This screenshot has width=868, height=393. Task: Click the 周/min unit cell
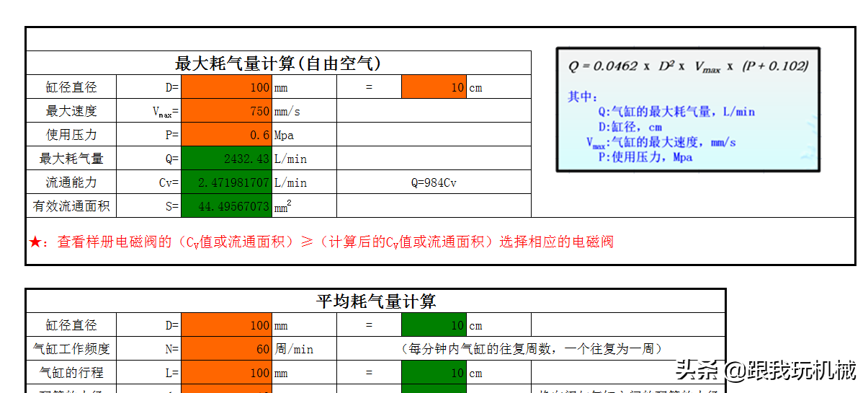coord(304,349)
